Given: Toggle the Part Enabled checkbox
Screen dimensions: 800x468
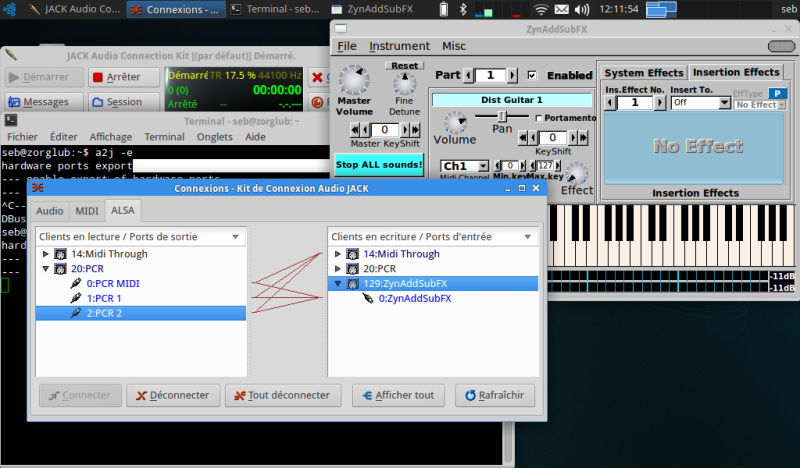Looking at the screenshot, I should click(x=532, y=75).
